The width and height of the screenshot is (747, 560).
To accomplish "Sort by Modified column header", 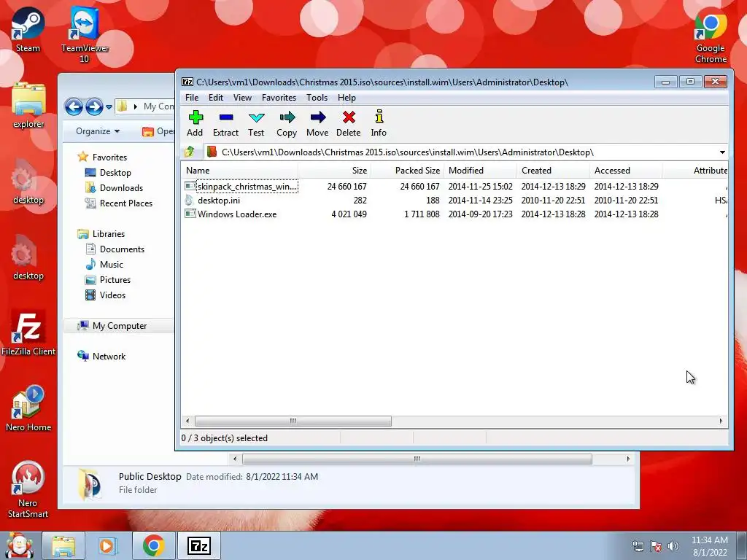I will click(x=480, y=171).
